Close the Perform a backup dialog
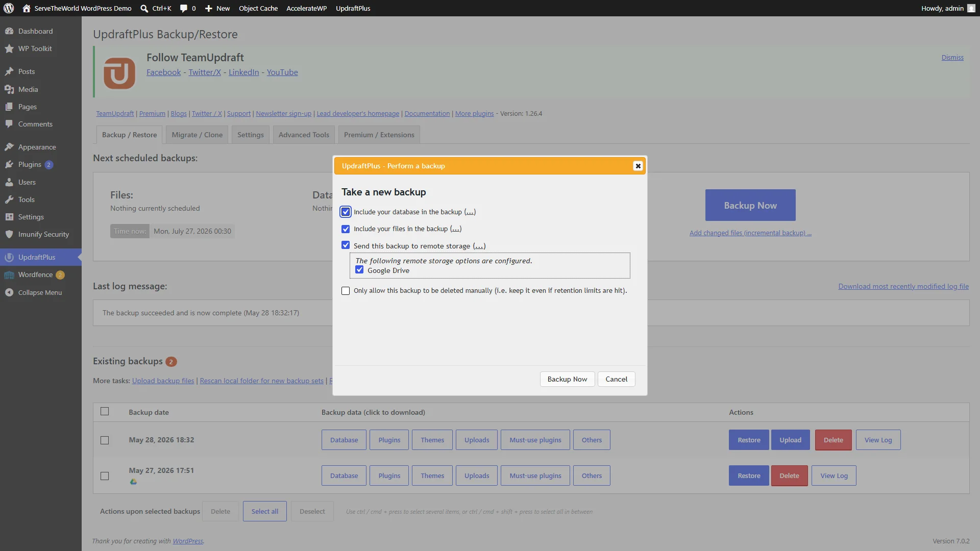The width and height of the screenshot is (980, 551). [x=638, y=166]
